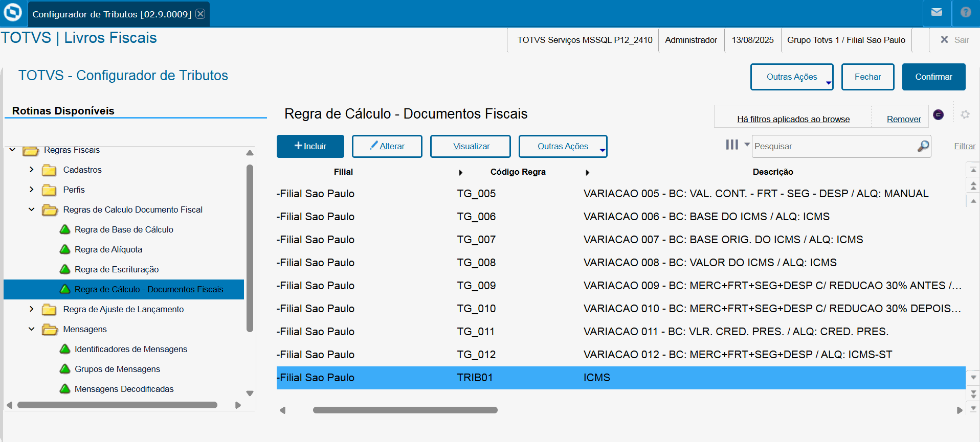The width and height of the screenshot is (980, 442).
Task: Click the green triangle beside Mensagens Decodificadas
Action: [x=65, y=389]
